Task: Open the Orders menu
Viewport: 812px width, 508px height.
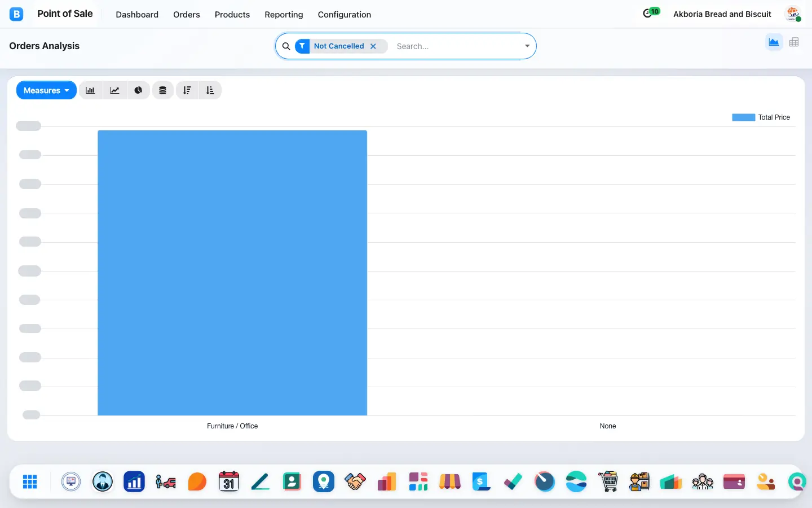Action: coord(187,15)
